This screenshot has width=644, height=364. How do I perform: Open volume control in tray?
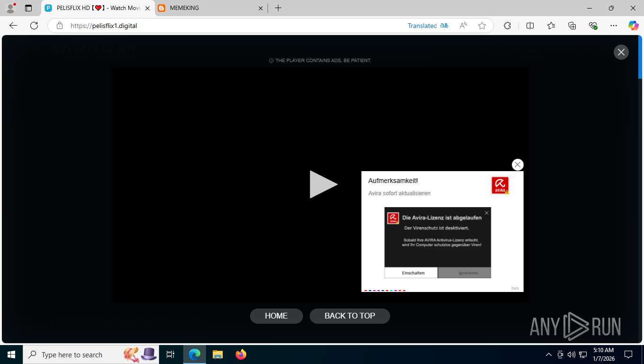click(x=572, y=355)
